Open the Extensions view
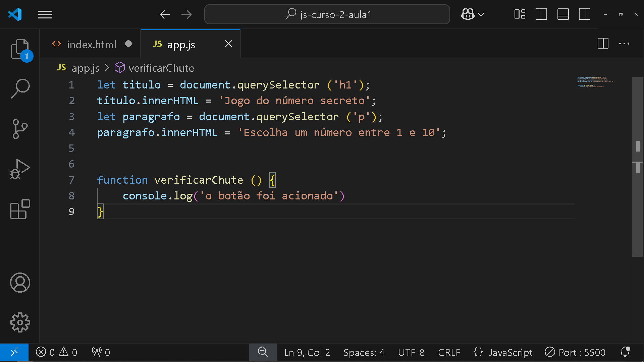Image resolution: width=644 pixels, height=362 pixels. click(20, 209)
